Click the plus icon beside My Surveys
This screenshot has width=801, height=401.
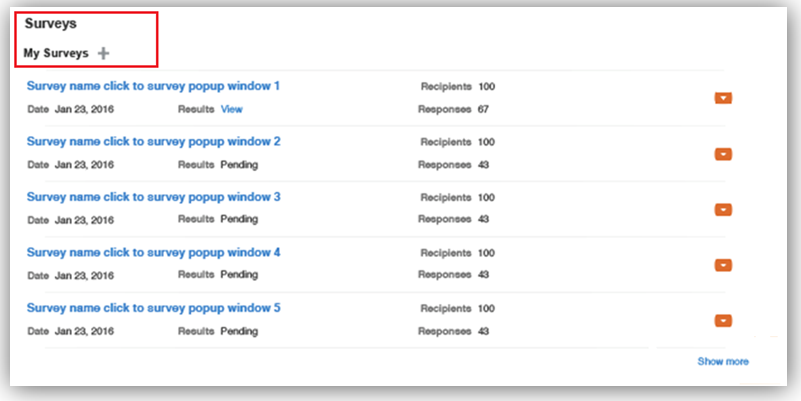tap(104, 53)
